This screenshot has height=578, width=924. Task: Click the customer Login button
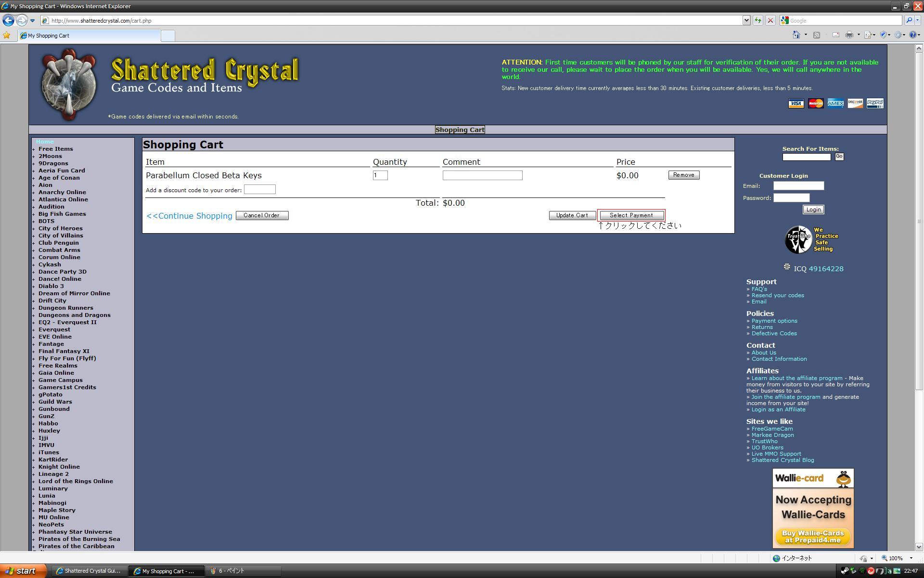[813, 210]
